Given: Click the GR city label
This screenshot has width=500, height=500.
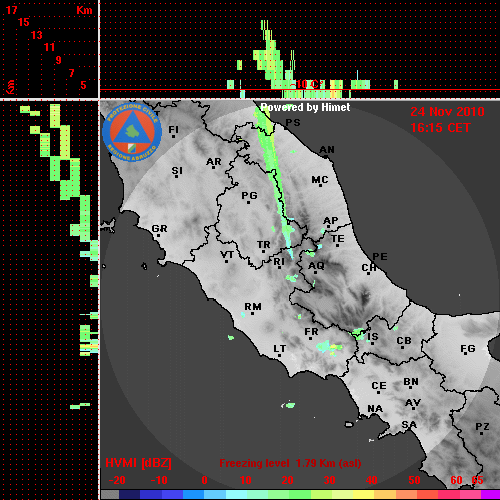Looking at the screenshot, I should [159, 229].
